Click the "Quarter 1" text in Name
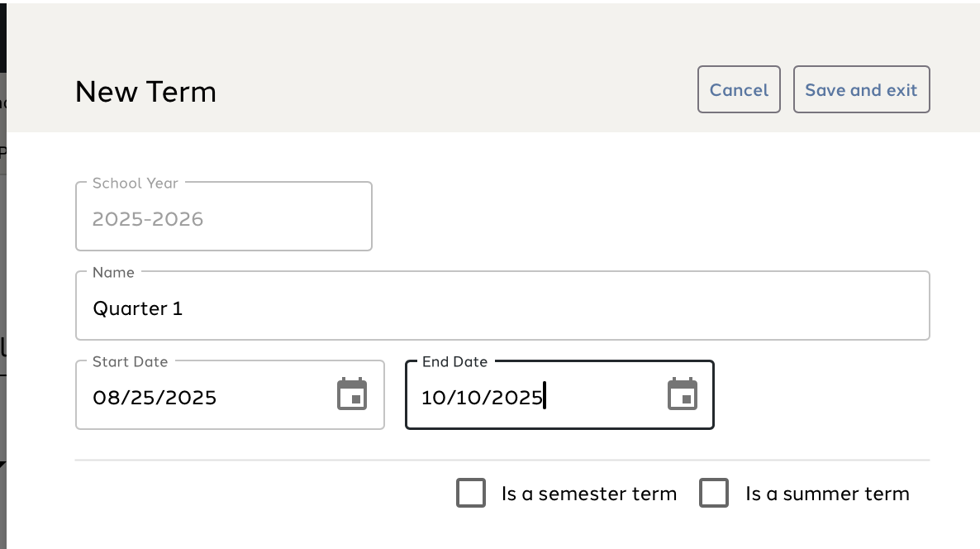This screenshot has width=980, height=549. point(138,308)
